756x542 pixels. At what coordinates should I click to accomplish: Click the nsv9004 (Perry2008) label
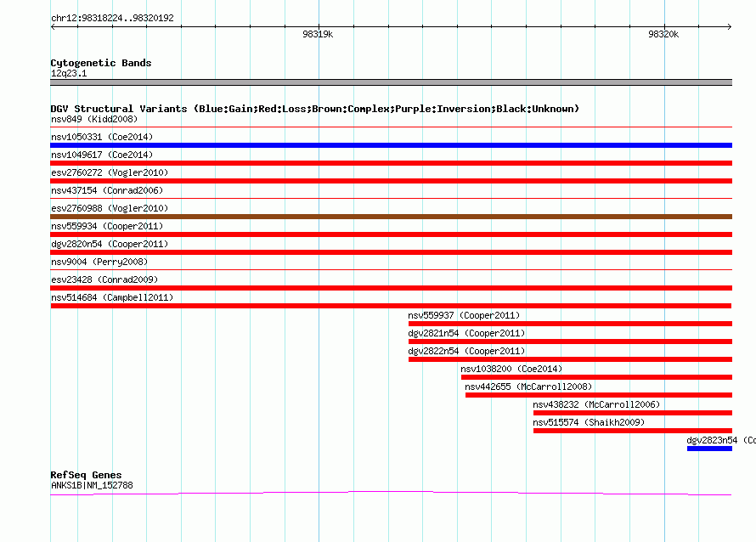99,262
